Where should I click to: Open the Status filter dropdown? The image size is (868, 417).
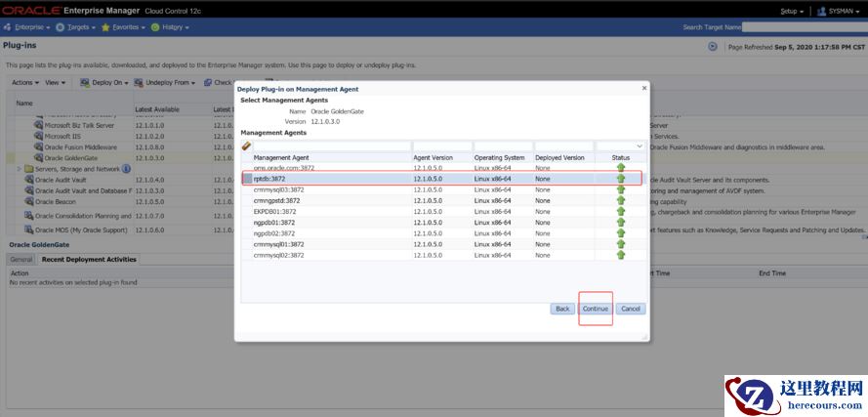[640, 146]
